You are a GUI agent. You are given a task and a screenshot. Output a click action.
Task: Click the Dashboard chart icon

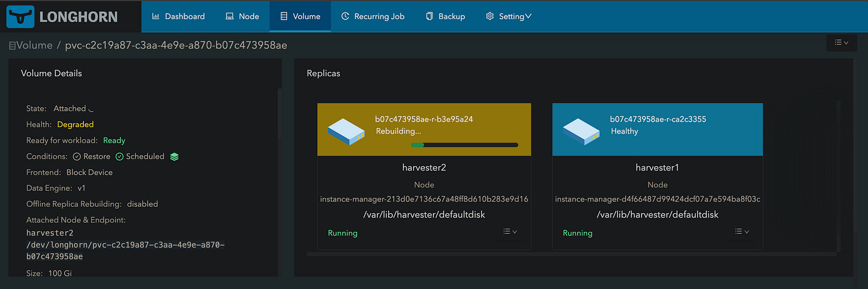[156, 16]
